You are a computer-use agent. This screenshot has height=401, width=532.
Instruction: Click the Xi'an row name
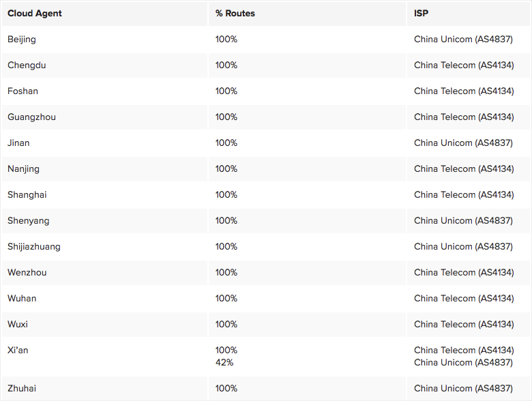(x=18, y=351)
